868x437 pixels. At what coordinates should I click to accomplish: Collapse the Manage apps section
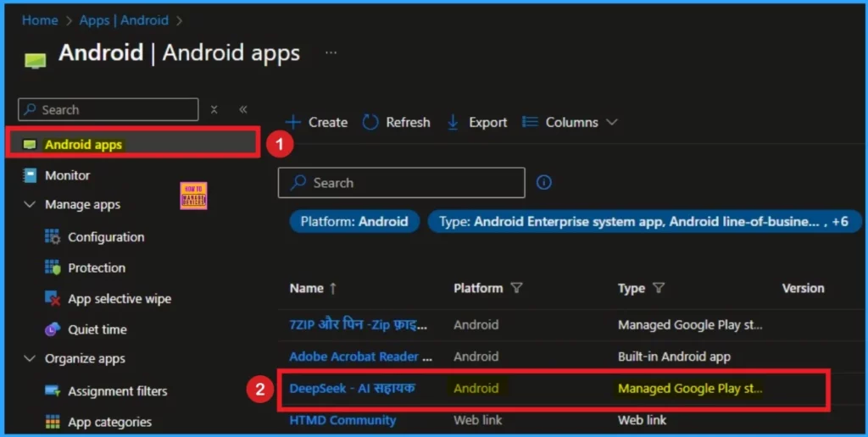[x=30, y=205]
